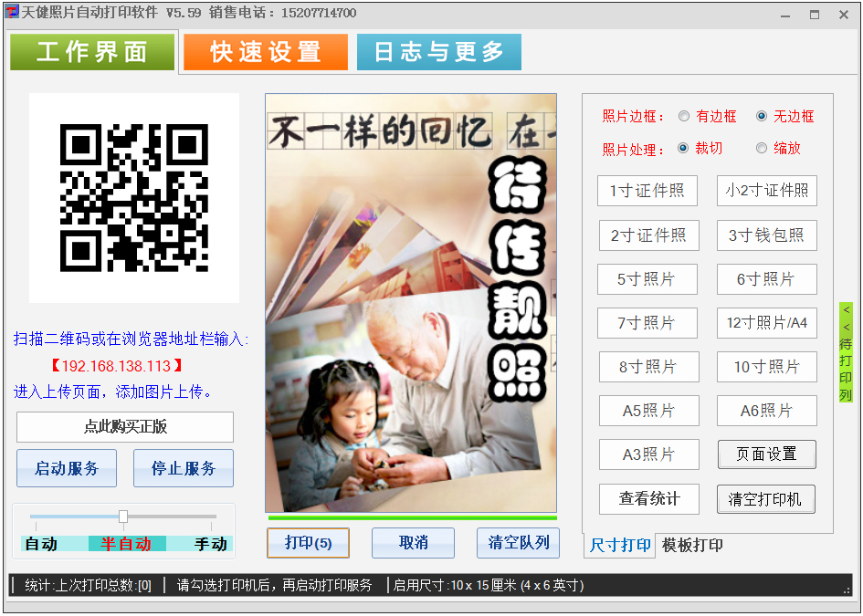Select the 3寸钱包照 size button

coord(767,235)
